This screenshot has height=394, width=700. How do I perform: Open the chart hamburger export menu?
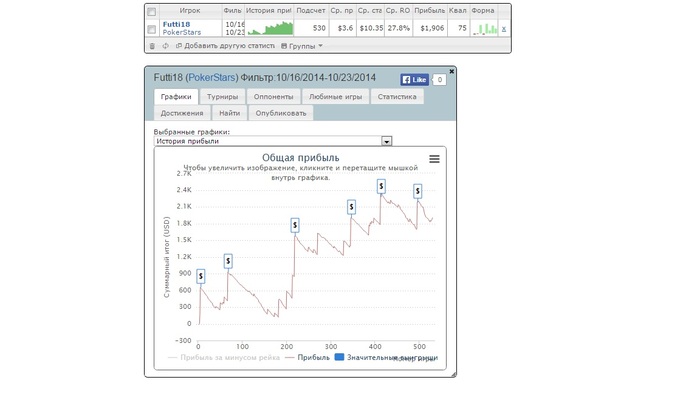coord(434,159)
